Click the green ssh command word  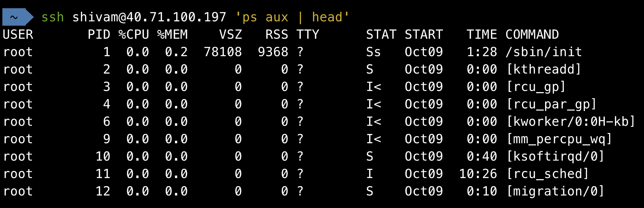tap(53, 17)
